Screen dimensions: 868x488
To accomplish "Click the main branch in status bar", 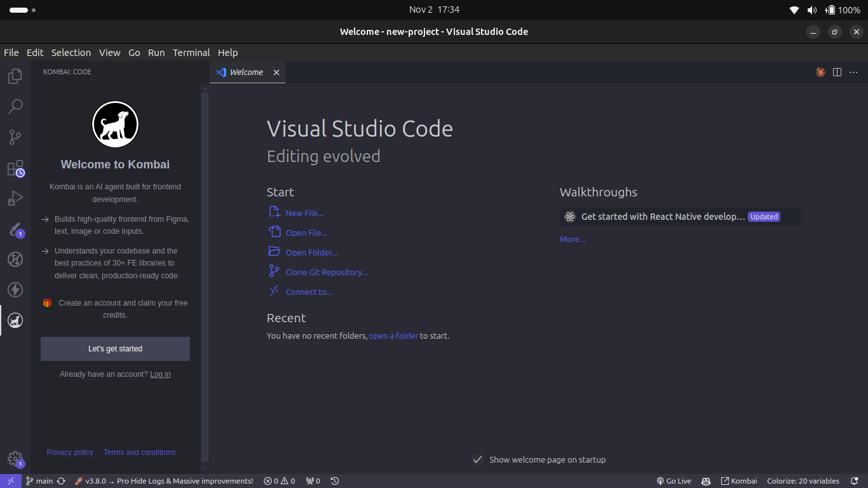I will 39,481.
